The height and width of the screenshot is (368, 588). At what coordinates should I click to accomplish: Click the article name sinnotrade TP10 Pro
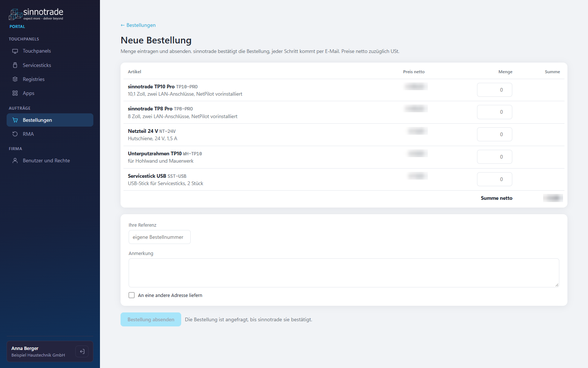pos(151,86)
